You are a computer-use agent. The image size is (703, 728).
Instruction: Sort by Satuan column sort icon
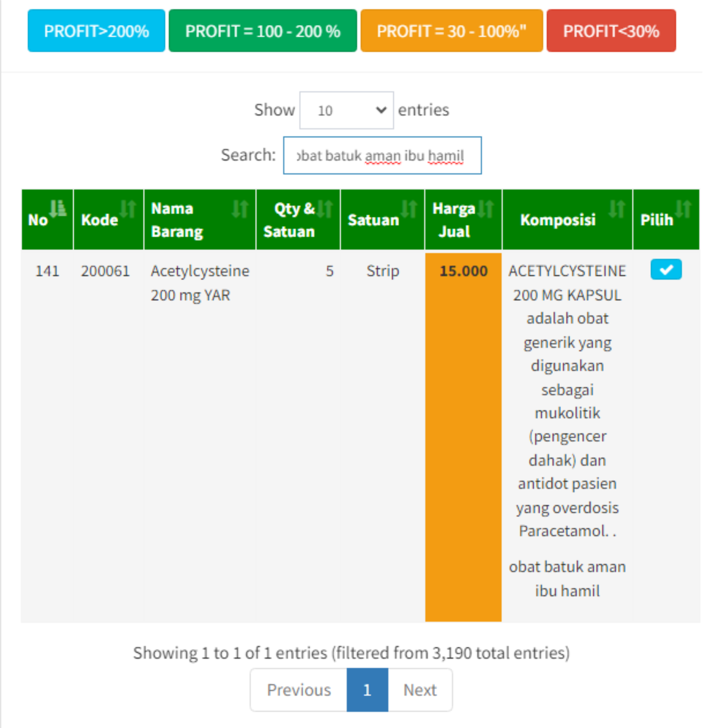click(409, 208)
